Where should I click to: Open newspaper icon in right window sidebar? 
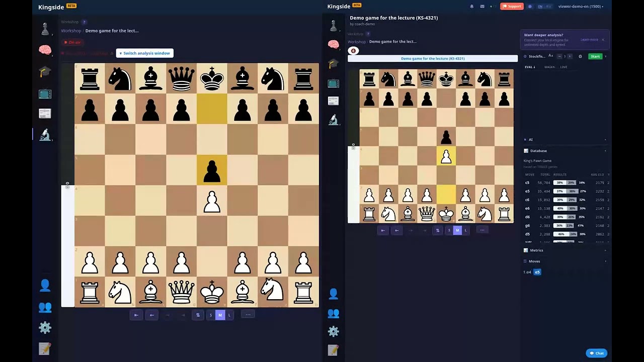[x=333, y=101]
